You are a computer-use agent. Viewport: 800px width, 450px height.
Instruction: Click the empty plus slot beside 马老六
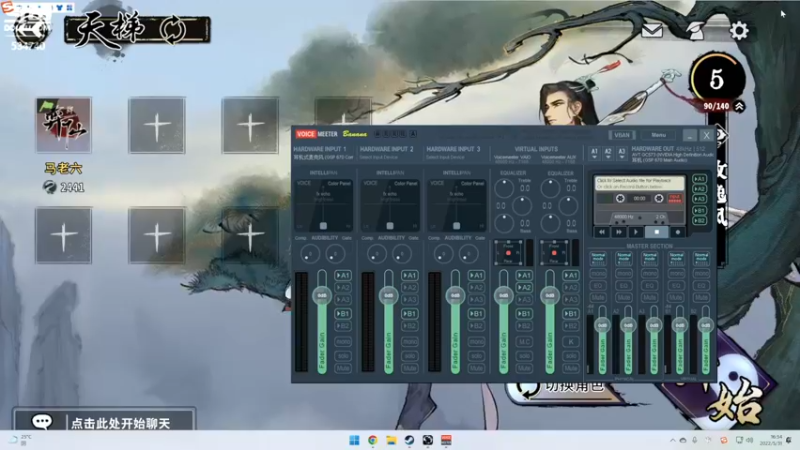pyautogui.click(x=157, y=126)
